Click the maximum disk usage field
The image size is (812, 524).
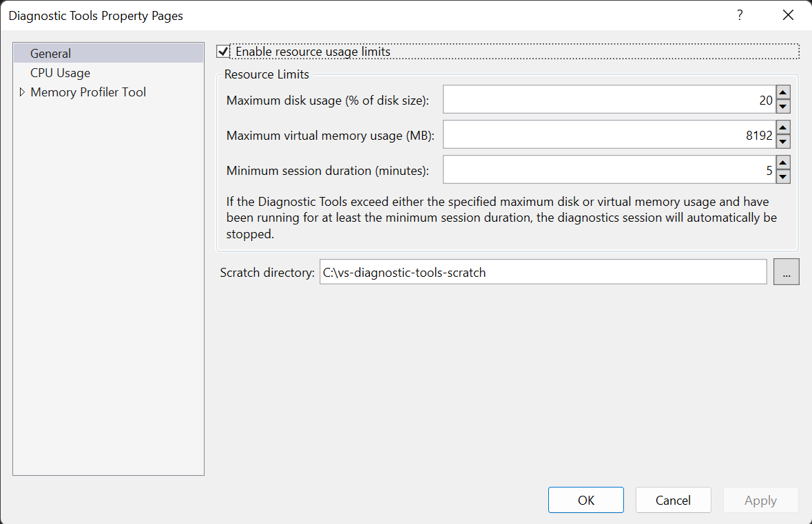click(608, 100)
